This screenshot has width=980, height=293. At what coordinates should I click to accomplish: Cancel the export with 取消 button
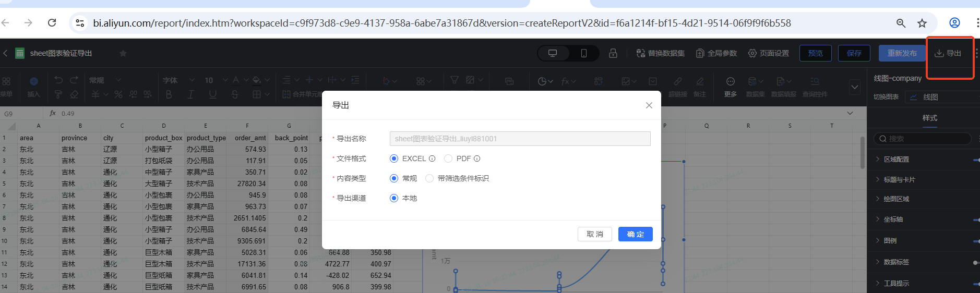[x=594, y=234]
